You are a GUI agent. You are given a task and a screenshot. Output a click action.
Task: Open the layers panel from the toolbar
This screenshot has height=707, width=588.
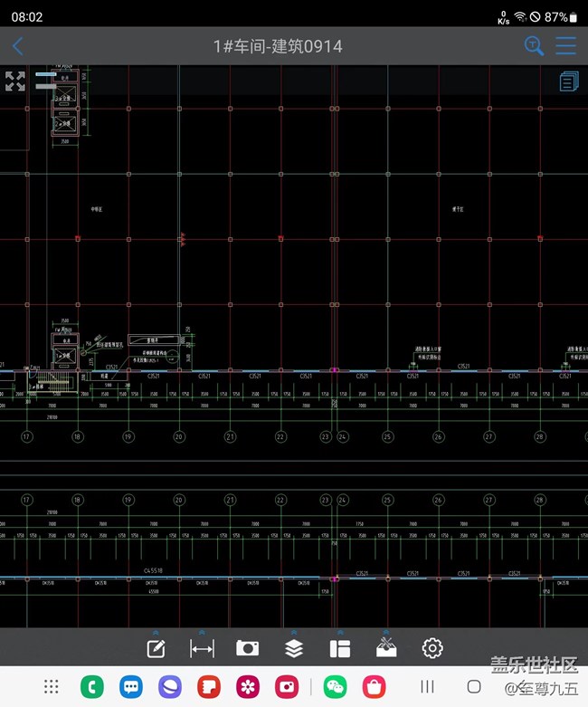pyautogui.click(x=293, y=648)
